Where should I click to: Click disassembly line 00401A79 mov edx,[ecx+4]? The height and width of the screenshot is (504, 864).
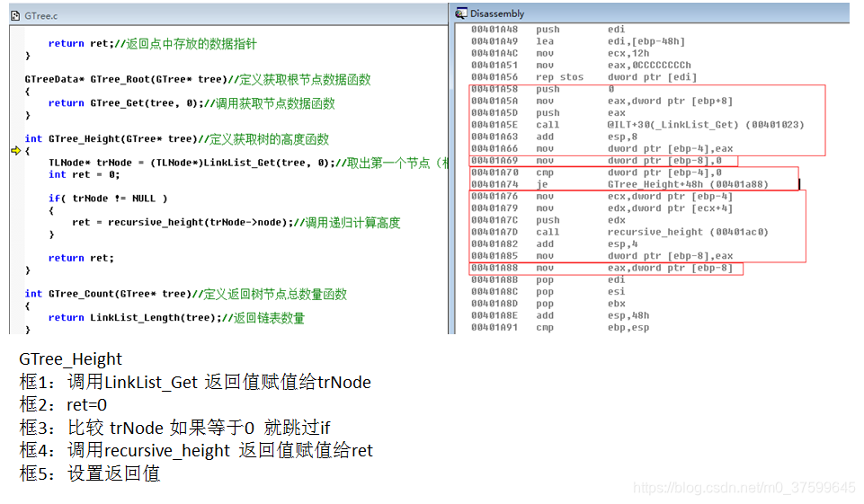click(601, 208)
